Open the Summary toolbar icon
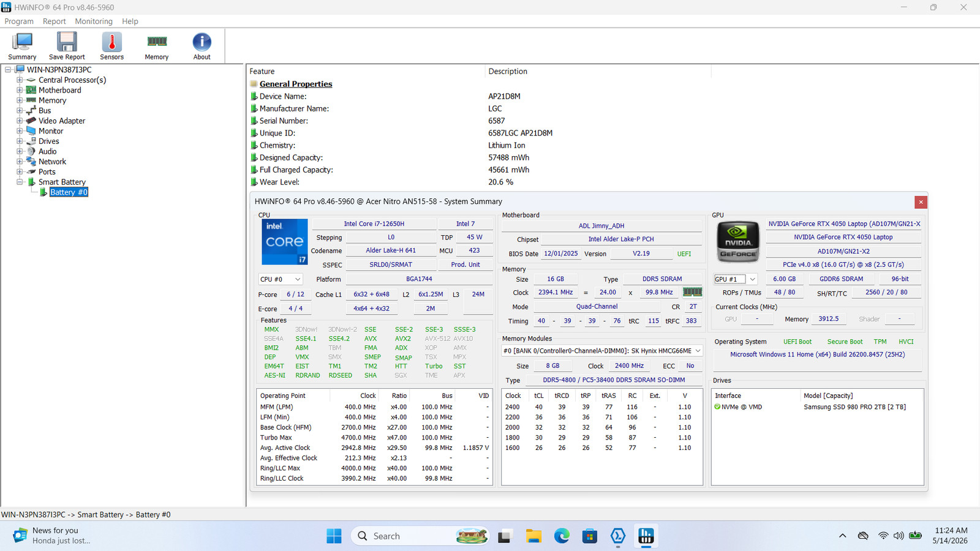The width and height of the screenshot is (980, 551). tap(22, 46)
